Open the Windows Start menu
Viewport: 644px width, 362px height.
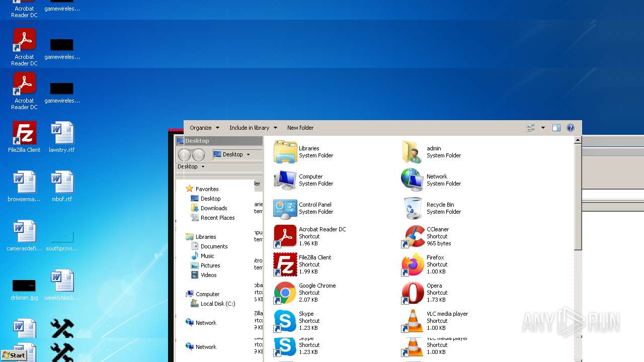coord(14,355)
